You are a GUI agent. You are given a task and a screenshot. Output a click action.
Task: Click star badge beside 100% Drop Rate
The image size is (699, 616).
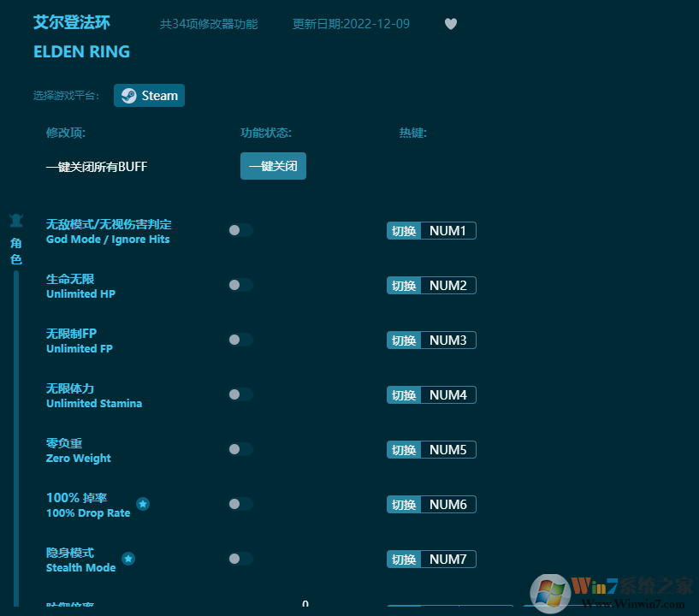coord(143,504)
